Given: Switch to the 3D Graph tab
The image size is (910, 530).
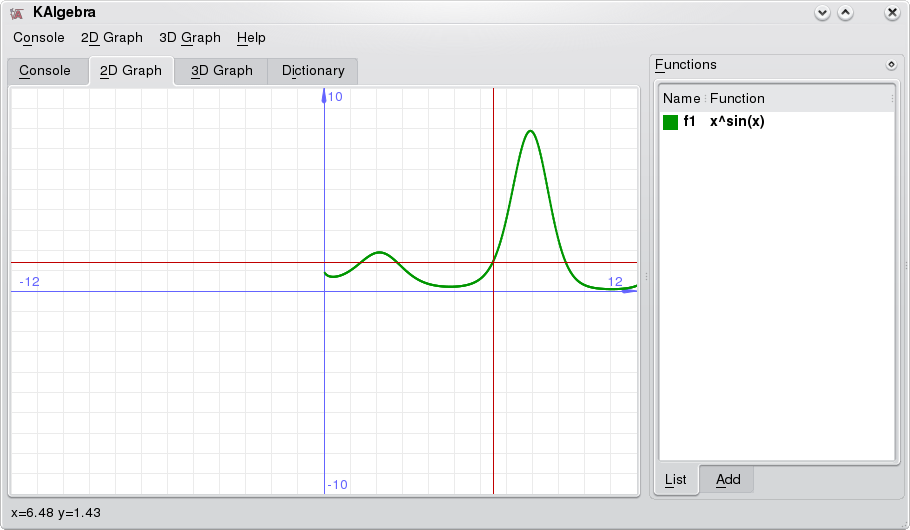Looking at the screenshot, I should tap(221, 71).
